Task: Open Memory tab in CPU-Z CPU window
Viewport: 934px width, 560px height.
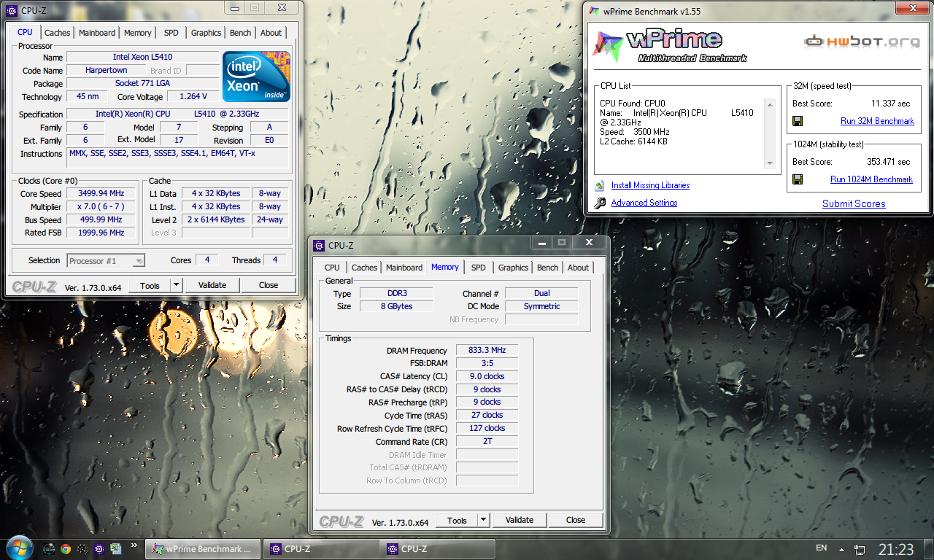Action: (x=138, y=33)
